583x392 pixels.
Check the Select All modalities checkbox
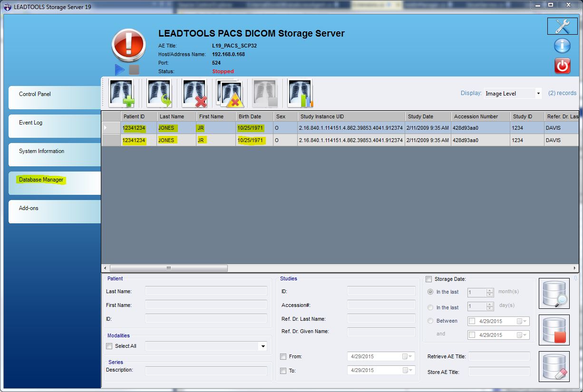(109, 346)
